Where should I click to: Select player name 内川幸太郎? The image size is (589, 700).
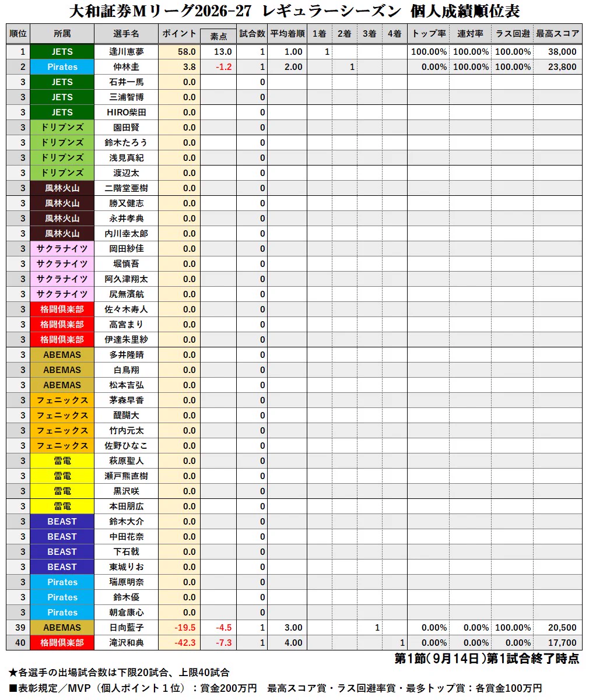pos(126,234)
